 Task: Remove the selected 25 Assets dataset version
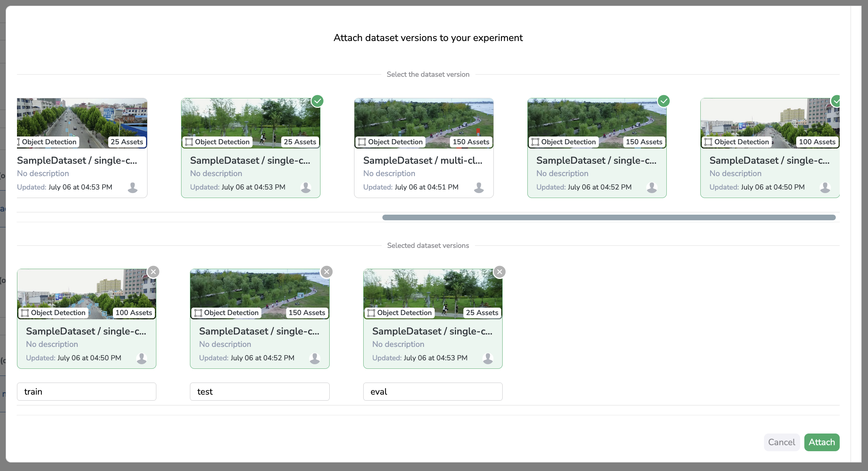point(499,272)
